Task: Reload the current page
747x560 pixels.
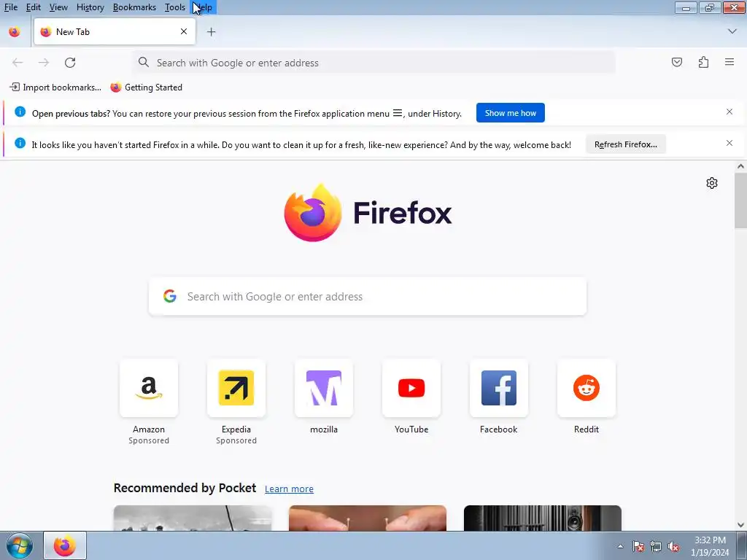Action: click(70, 63)
